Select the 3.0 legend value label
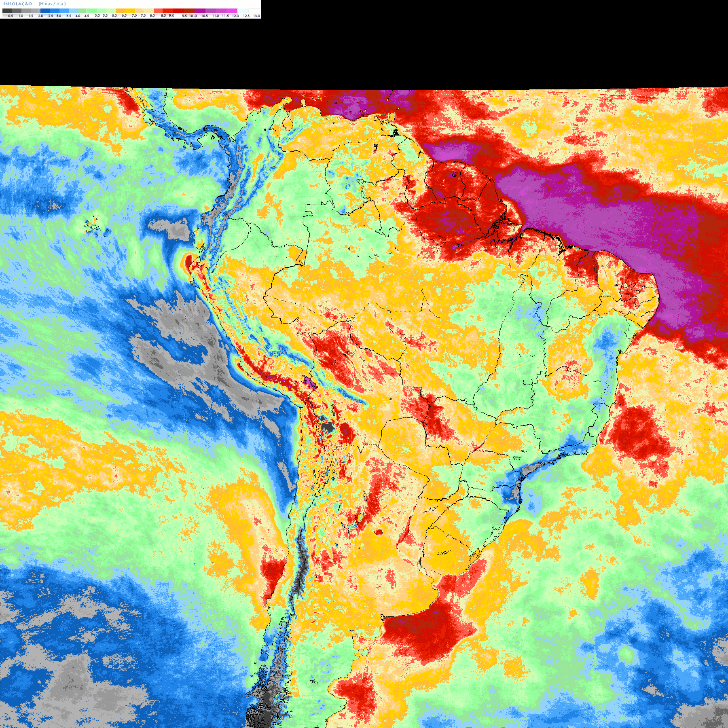Viewport: 728px width, 728px height. 59,16
